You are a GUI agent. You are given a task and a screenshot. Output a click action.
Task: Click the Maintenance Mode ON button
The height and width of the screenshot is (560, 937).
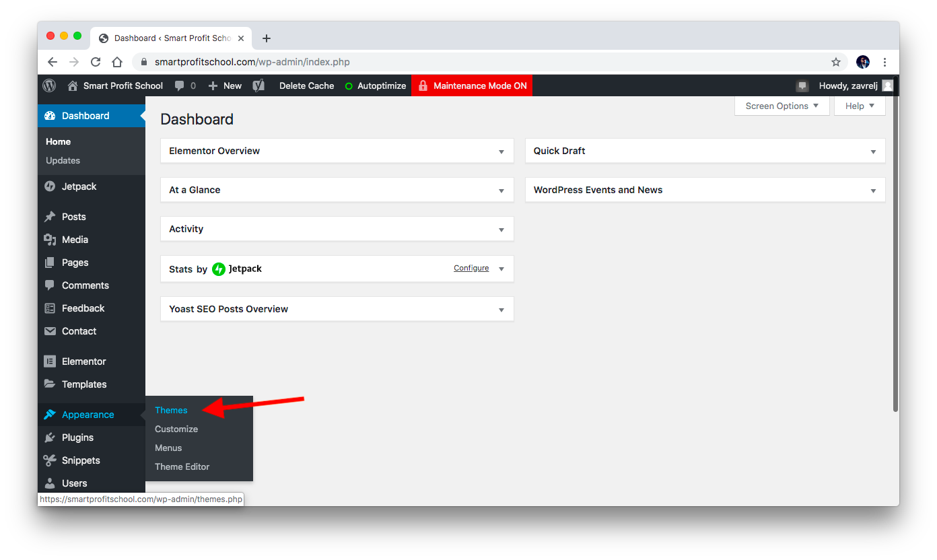[x=472, y=85]
